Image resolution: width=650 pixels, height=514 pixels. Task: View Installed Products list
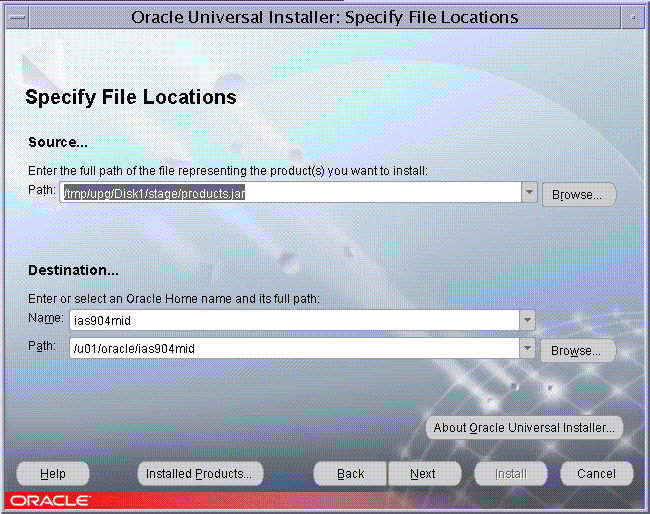[200, 473]
